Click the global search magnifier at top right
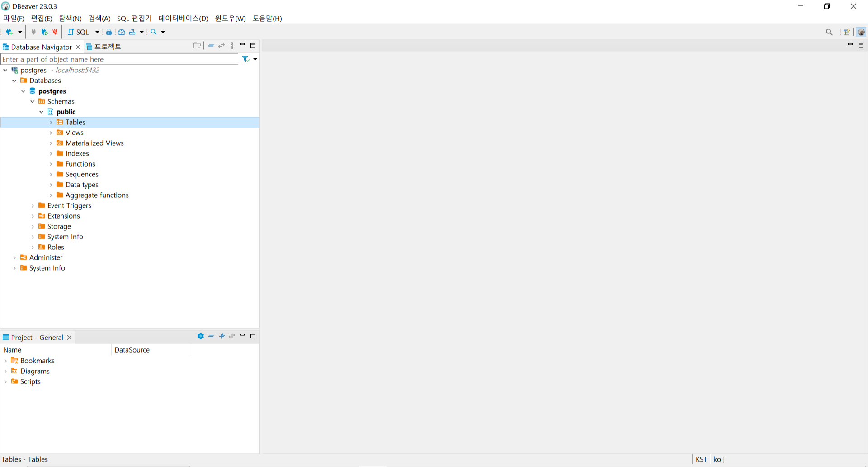The height and width of the screenshot is (467, 868). (829, 32)
